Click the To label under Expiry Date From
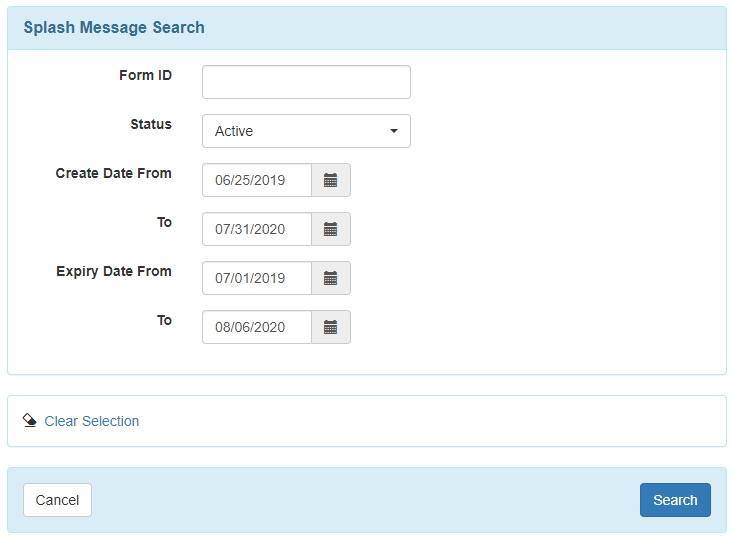Image resolution: width=733 pixels, height=539 pixels. tap(164, 320)
